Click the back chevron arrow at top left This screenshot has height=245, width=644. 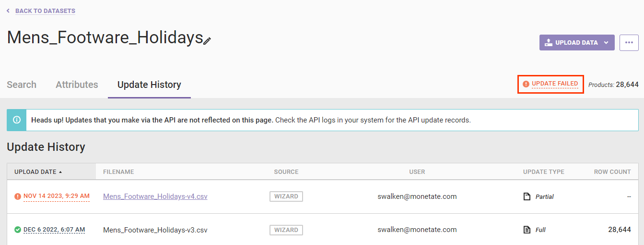8,11
